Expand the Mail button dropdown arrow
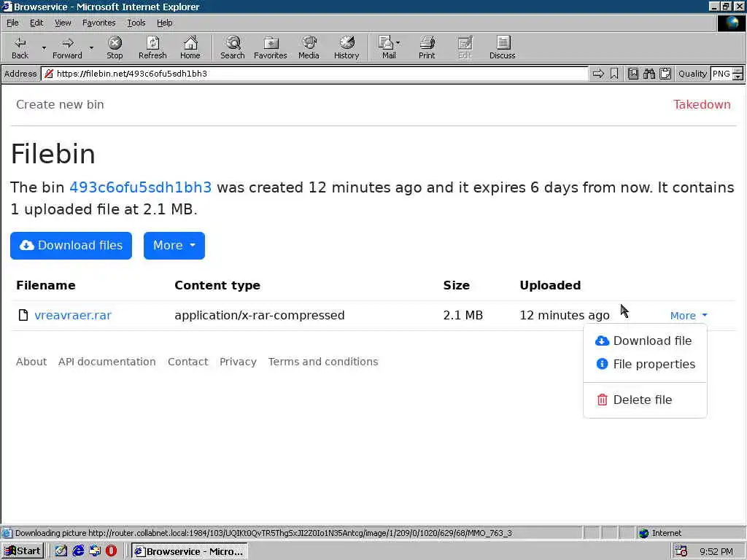The image size is (747, 560). (x=398, y=43)
